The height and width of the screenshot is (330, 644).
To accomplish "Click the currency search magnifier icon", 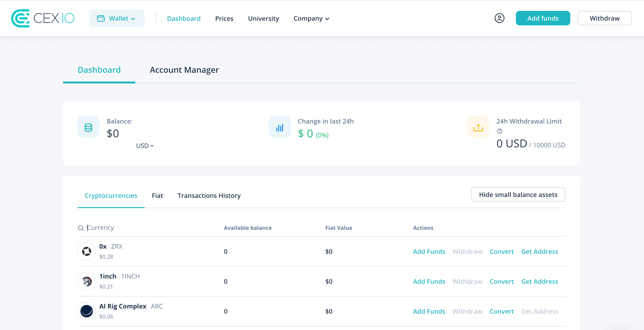I will [81, 228].
